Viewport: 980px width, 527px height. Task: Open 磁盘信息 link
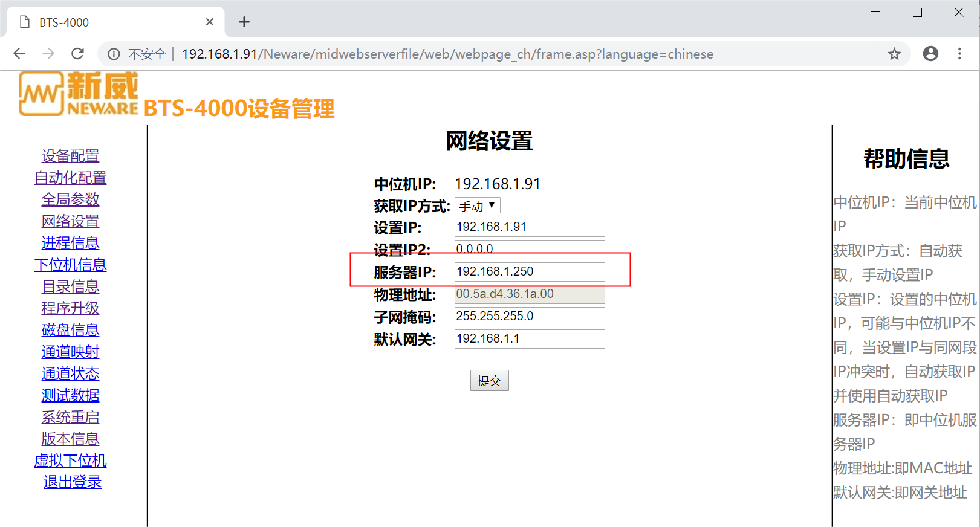(x=70, y=330)
